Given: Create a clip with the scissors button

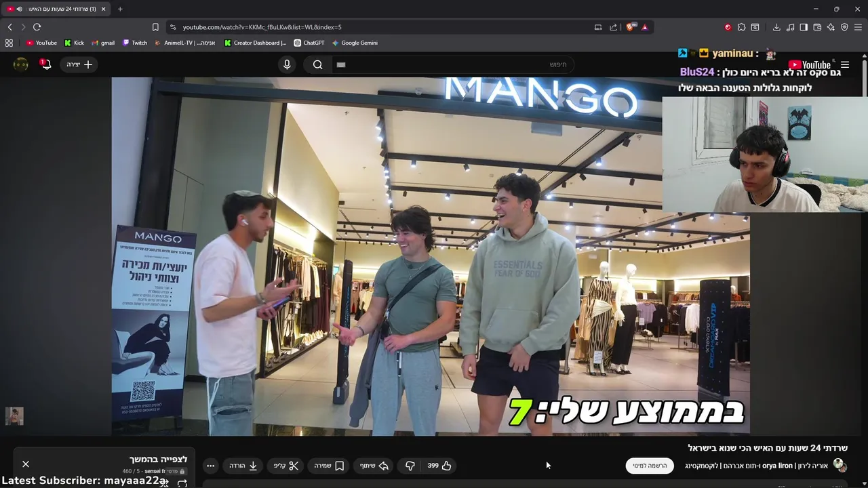Looking at the screenshot, I should (285, 466).
